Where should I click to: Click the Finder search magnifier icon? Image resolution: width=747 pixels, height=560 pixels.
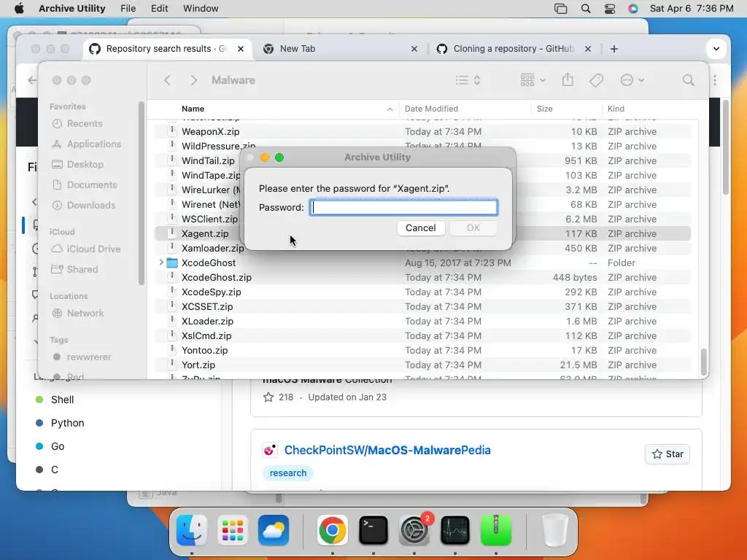[x=688, y=80]
